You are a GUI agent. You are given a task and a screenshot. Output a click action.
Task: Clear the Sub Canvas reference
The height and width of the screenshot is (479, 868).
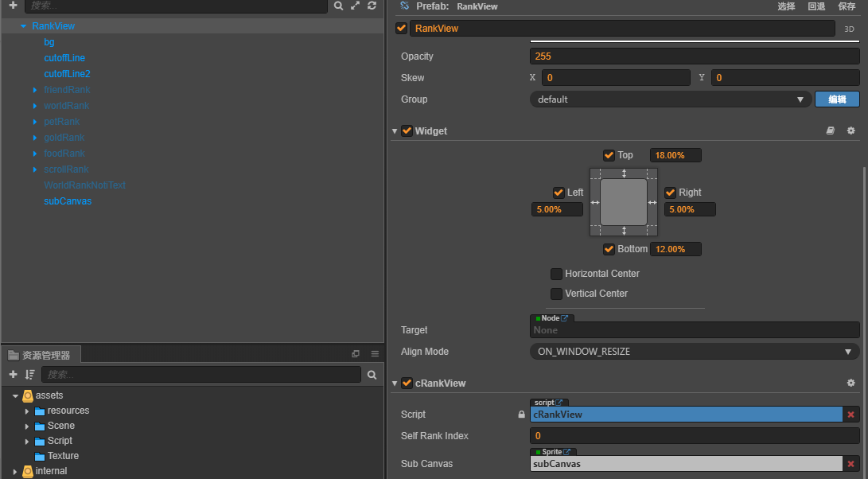pos(850,464)
